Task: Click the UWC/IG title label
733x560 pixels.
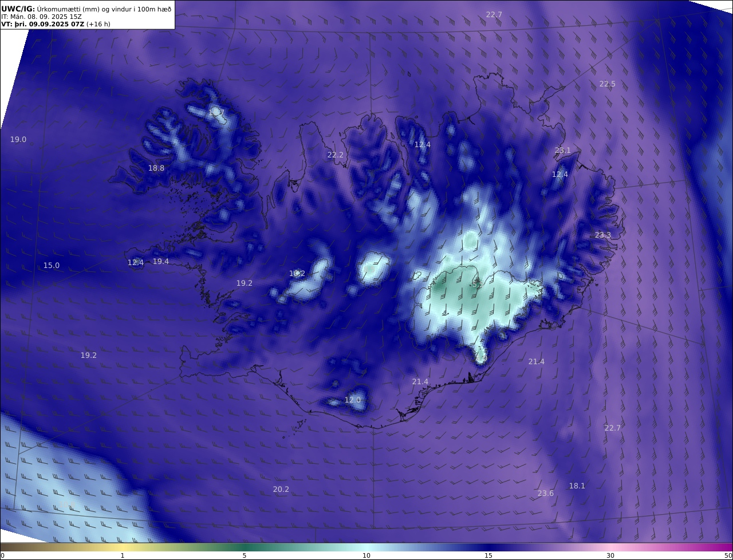Action: click(x=18, y=9)
